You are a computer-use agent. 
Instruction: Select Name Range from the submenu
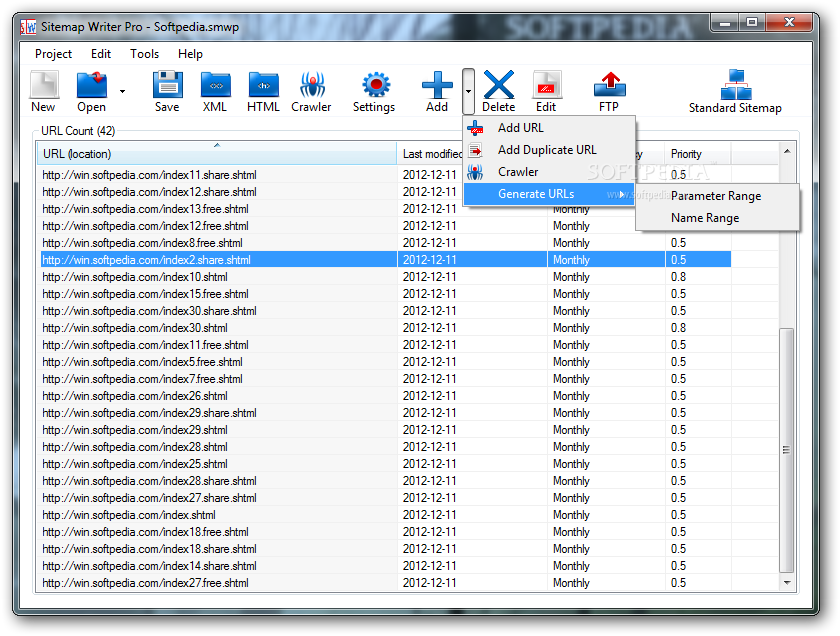tap(716, 218)
